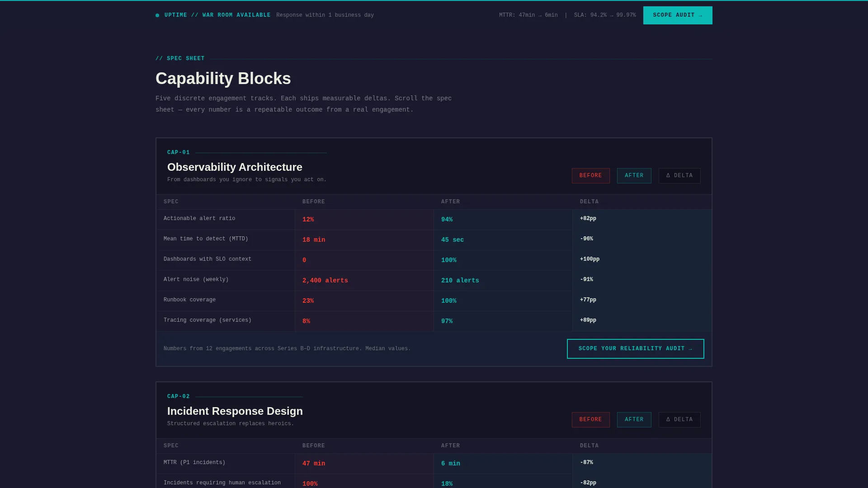Viewport: 868px width, 488px height.
Task: Click 'MTTR (P1 incidents)' row label
Action: point(194,463)
